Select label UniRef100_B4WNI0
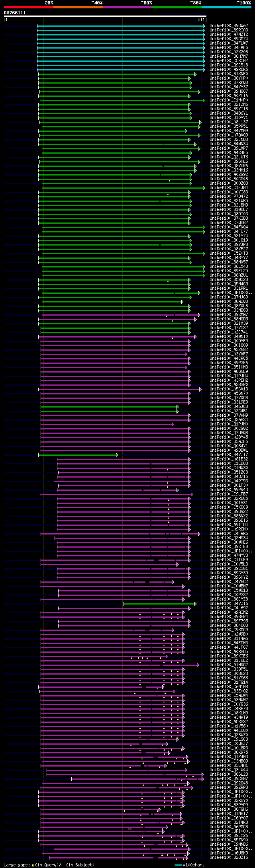The width and height of the screenshot is (255, 868). coord(229,336)
